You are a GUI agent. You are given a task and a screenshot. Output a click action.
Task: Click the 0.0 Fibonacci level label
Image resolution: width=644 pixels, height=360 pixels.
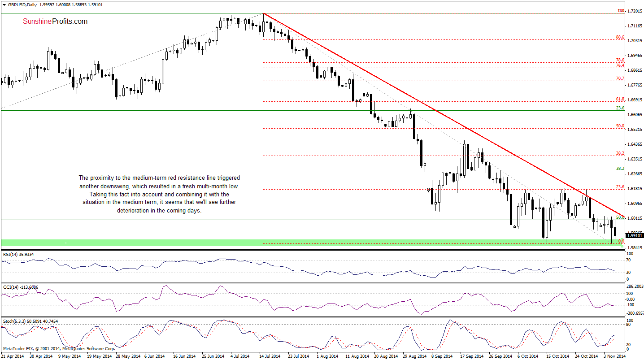click(621, 241)
